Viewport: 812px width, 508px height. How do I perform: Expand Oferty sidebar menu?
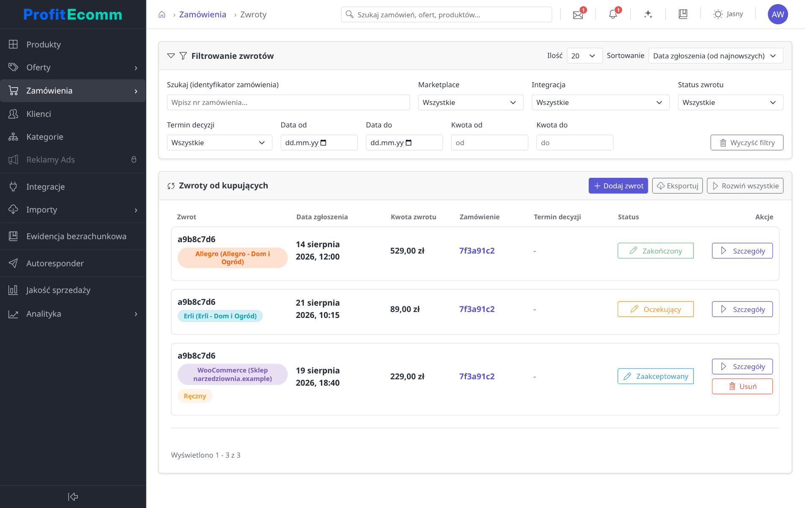click(73, 67)
